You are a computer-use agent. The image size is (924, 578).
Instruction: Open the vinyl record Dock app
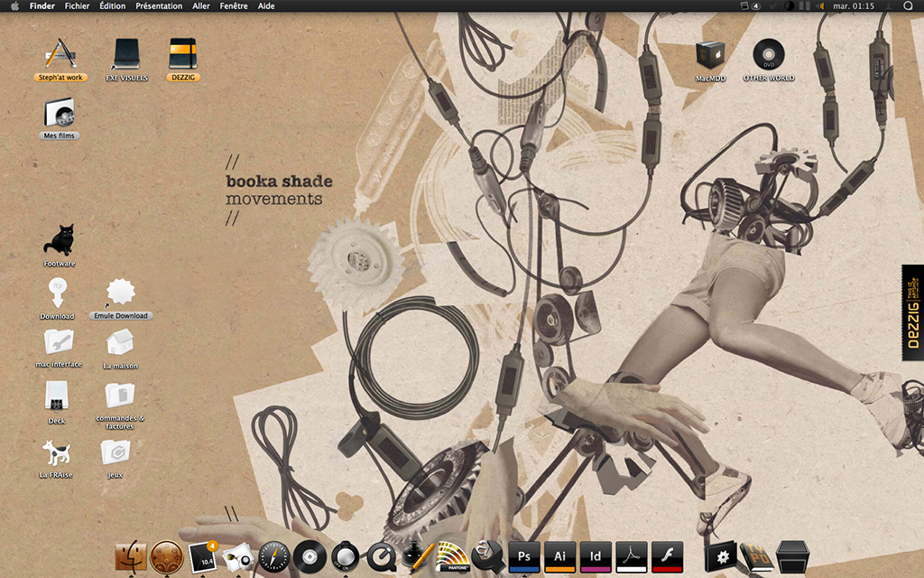[310, 556]
